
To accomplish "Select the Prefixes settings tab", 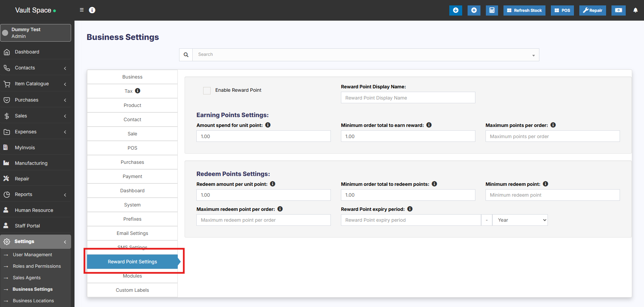I will click(x=132, y=219).
